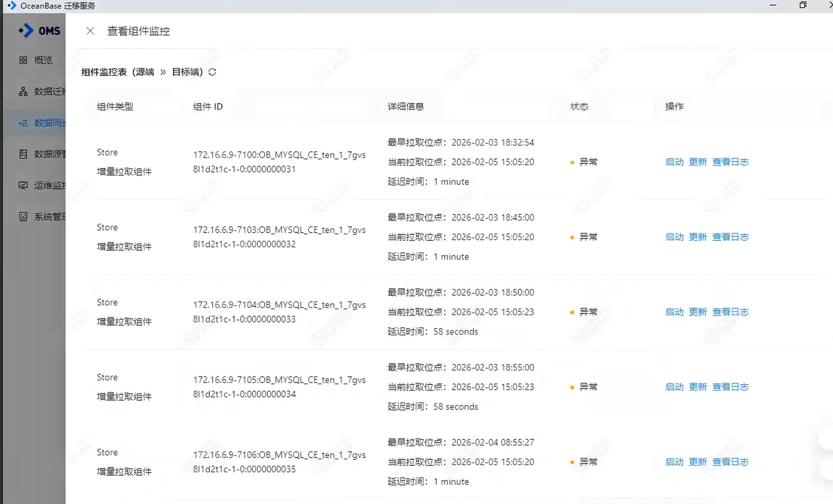Image resolution: width=833 pixels, height=504 pixels.
Task: Restore the window using title bar button
Action: click(x=803, y=5)
